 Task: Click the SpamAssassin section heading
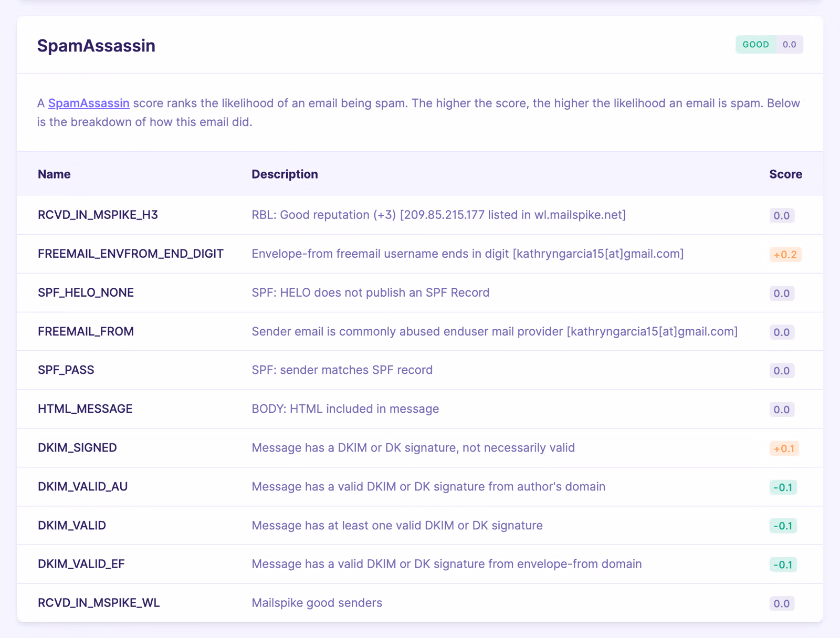coord(96,46)
